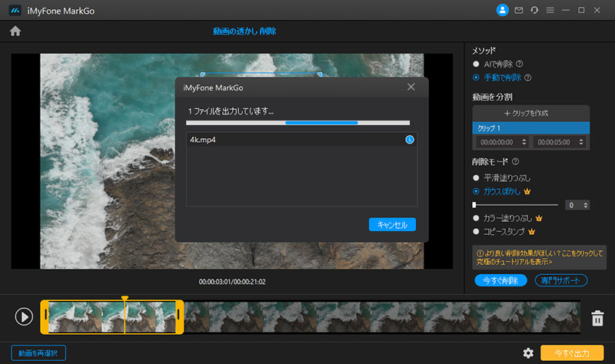Open the mail message icon
Screen dimensions: 615x364
point(519,10)
